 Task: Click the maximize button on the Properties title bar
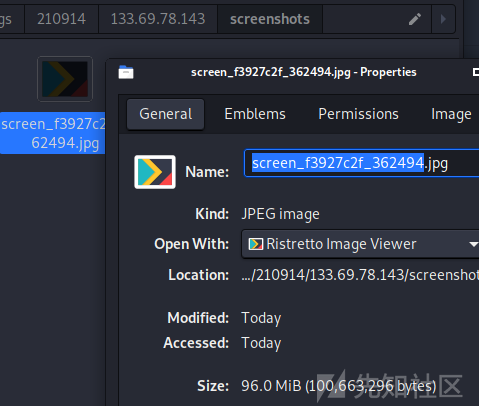[x=476, y=72]
